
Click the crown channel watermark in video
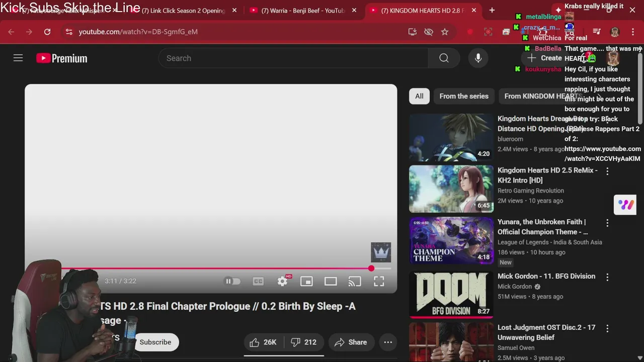coord(381,252)
